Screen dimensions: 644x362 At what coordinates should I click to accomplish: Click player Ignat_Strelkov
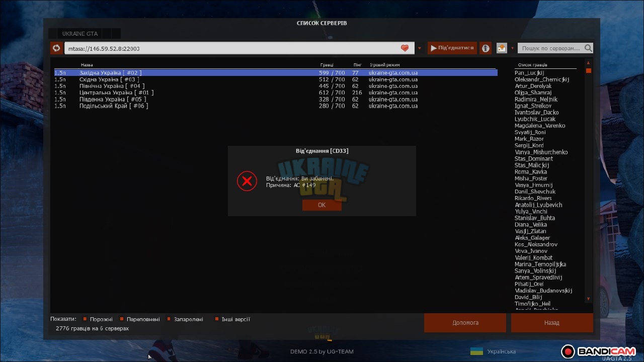click(x=533, y=106)
